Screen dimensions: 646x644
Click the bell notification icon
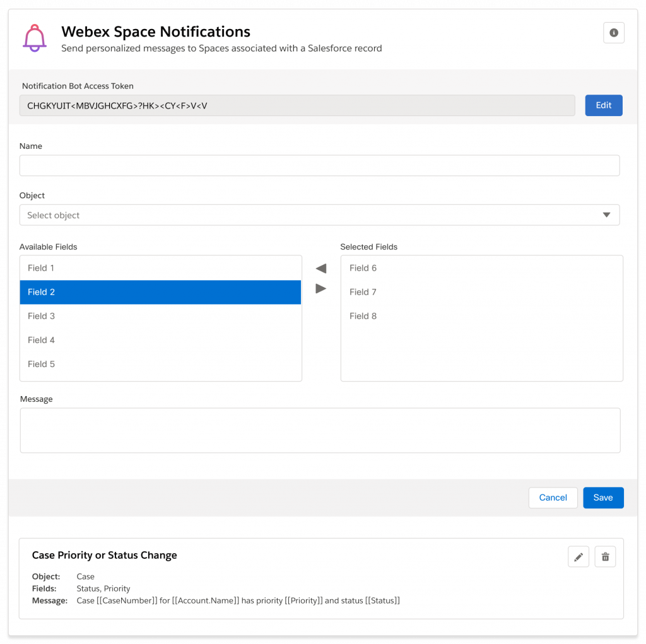tap(34, 38)
